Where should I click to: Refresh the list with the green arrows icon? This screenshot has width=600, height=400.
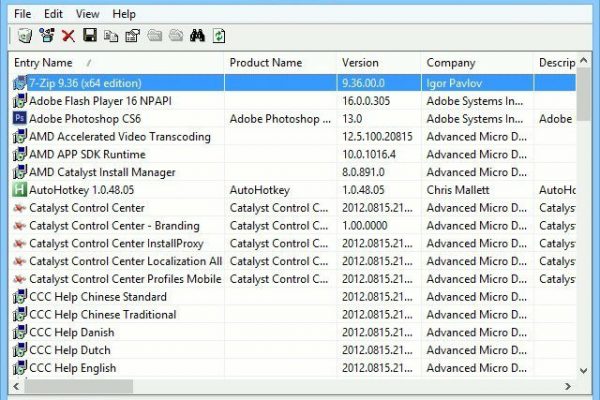click(218, 36)
